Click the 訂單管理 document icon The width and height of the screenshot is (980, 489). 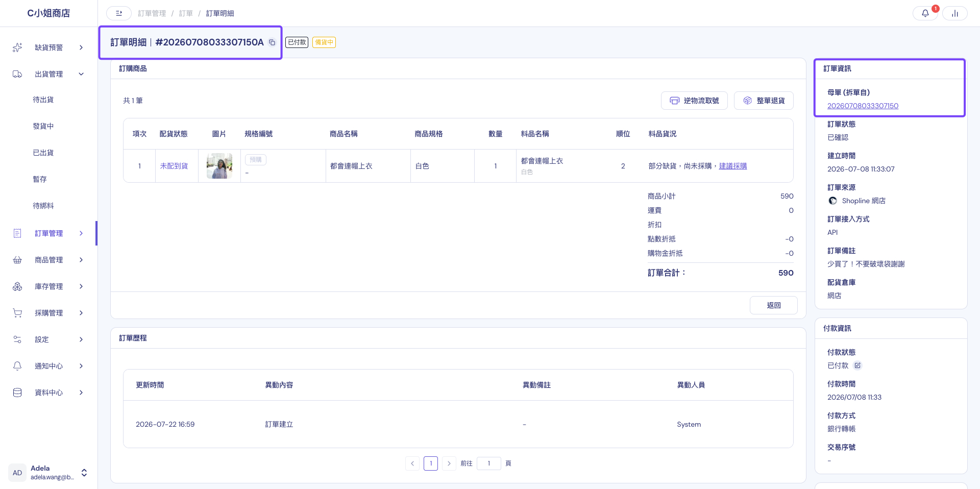(17, 233)
